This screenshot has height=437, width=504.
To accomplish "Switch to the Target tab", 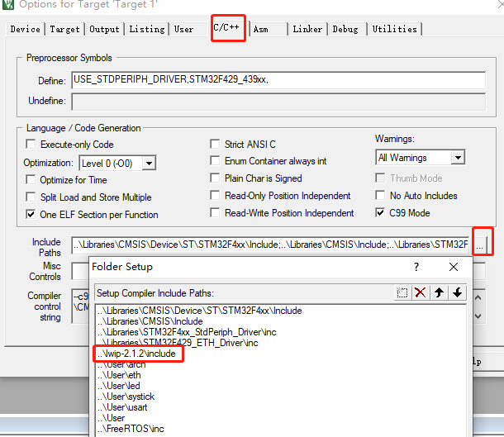I will (64, 29).
